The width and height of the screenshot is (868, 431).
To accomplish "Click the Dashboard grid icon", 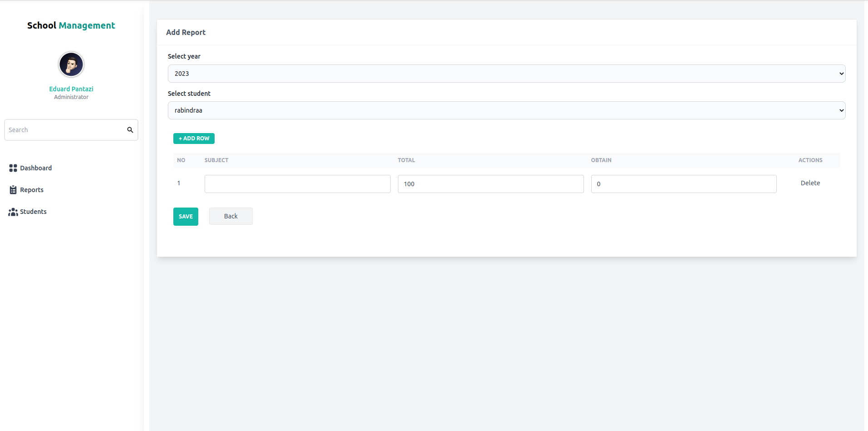I will tap(13, 168).
